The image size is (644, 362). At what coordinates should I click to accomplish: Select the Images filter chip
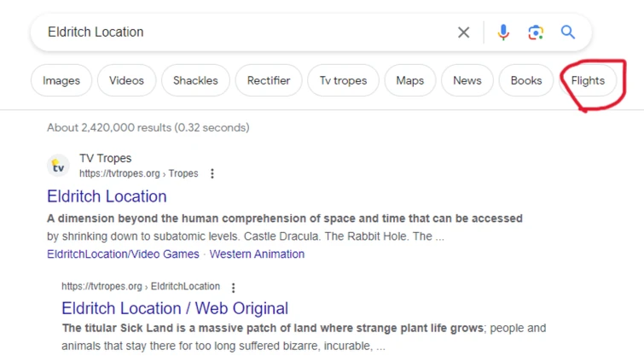[x=61, y=80]
